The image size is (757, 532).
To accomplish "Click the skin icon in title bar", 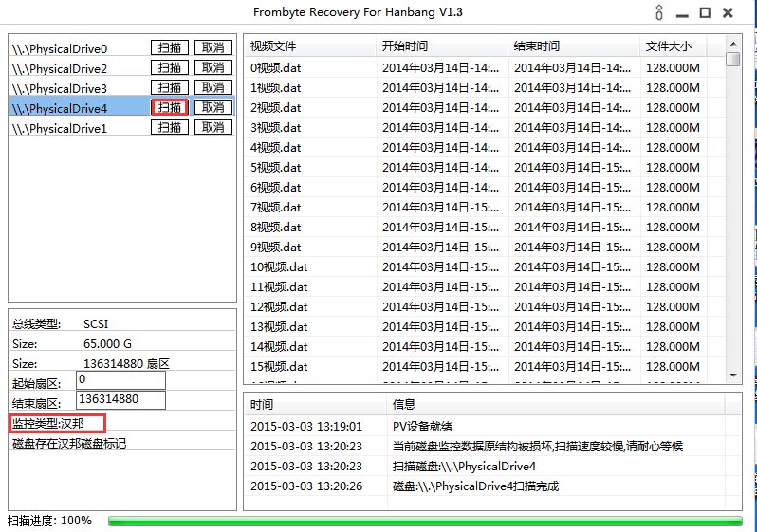I will tap(660, 12).
